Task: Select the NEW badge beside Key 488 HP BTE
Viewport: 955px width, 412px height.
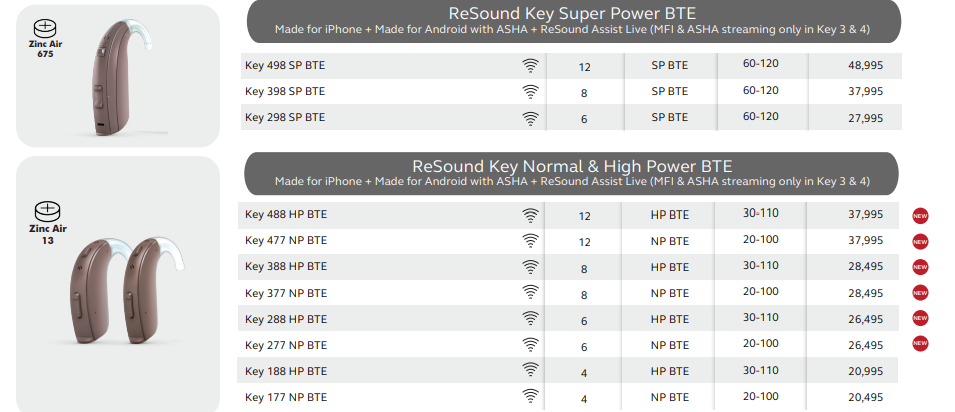Action: 920,216
